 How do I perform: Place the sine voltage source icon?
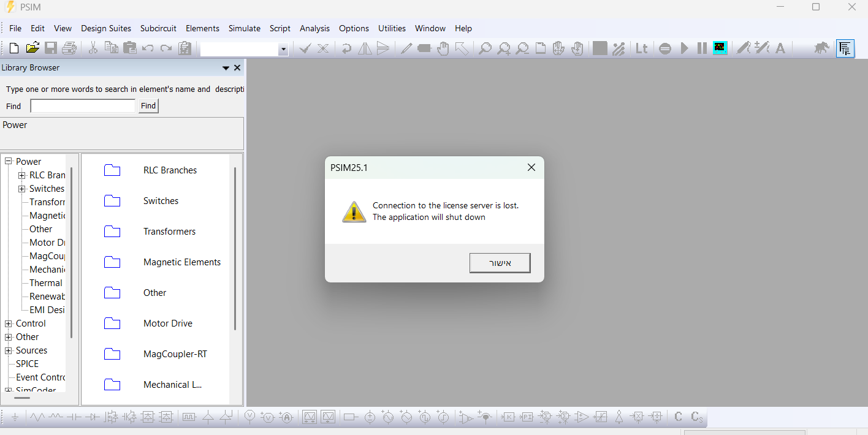coord(388,417)
